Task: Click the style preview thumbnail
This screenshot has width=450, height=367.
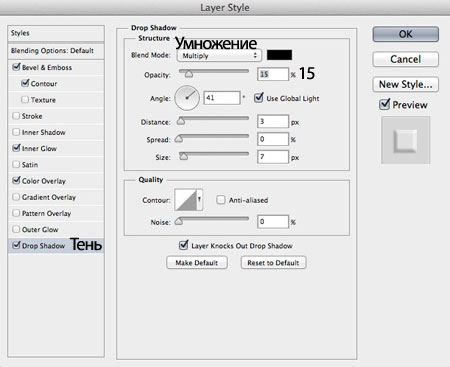Action: tap(405, 140)
